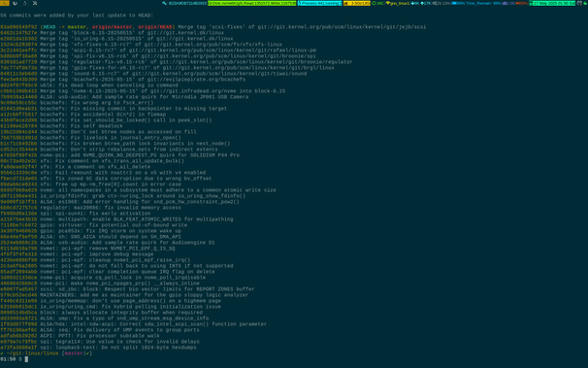Image resolution: width=588 pixels, height=368 pixels.
Task: Click the clipboard tray icon near the clock
Action: 579,3
